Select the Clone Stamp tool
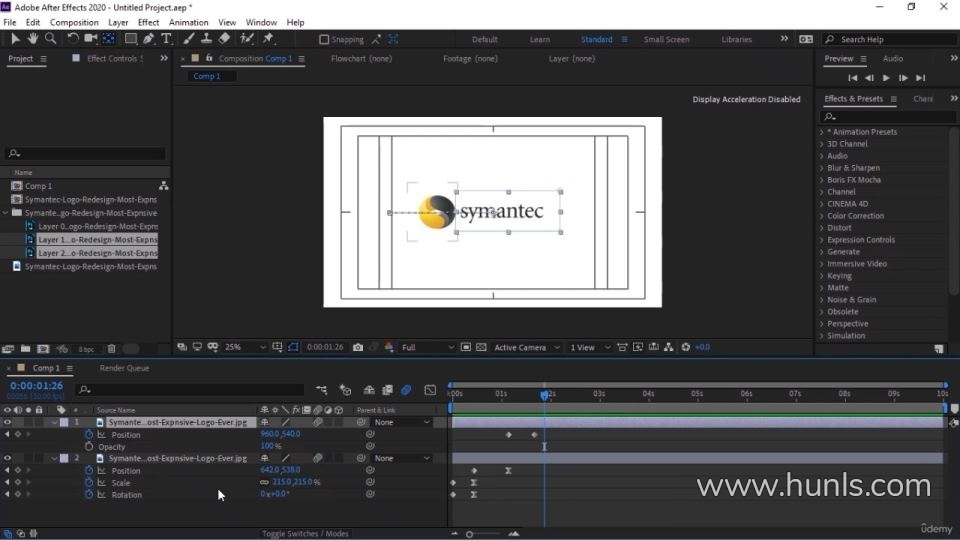Viewport: 960px width, 540px height. tap(206, 39)
